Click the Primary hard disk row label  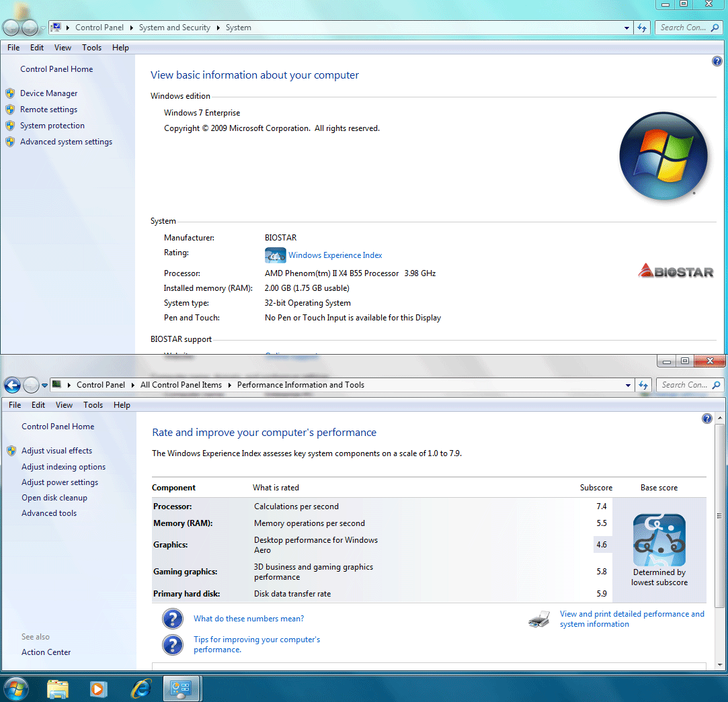click(x=187, y=594)
